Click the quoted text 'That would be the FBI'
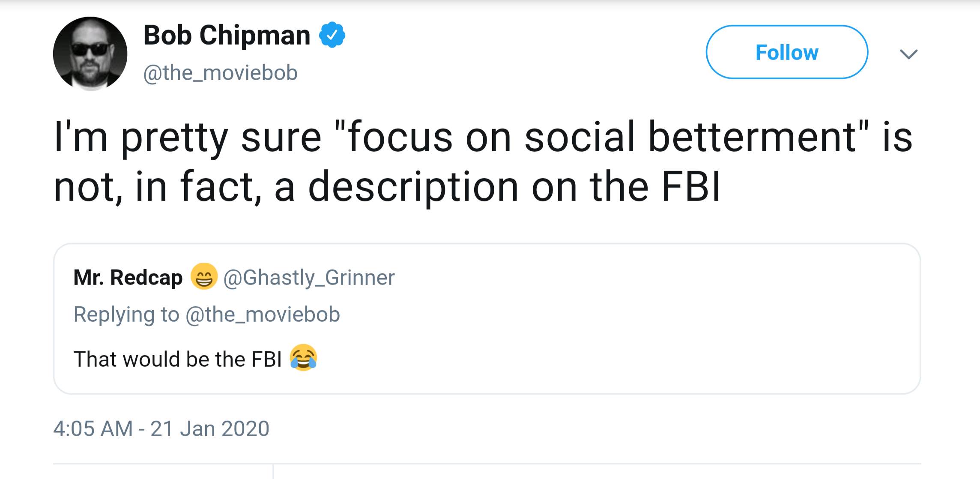Screen dimensions: 980x479 pyautogui.click(x=177, y=359)
